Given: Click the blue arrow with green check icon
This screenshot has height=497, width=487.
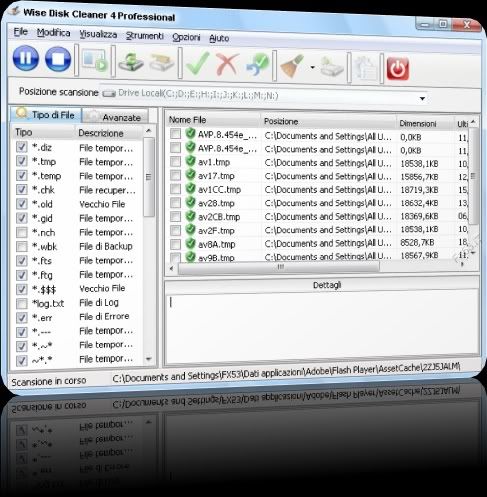Looking at the screenshot, I should click(x=257, y=65).
